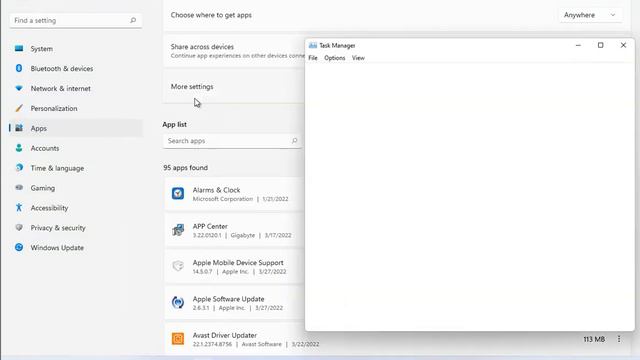Select the APP Center app name
The image size is (640, 360).
point(210,226)
